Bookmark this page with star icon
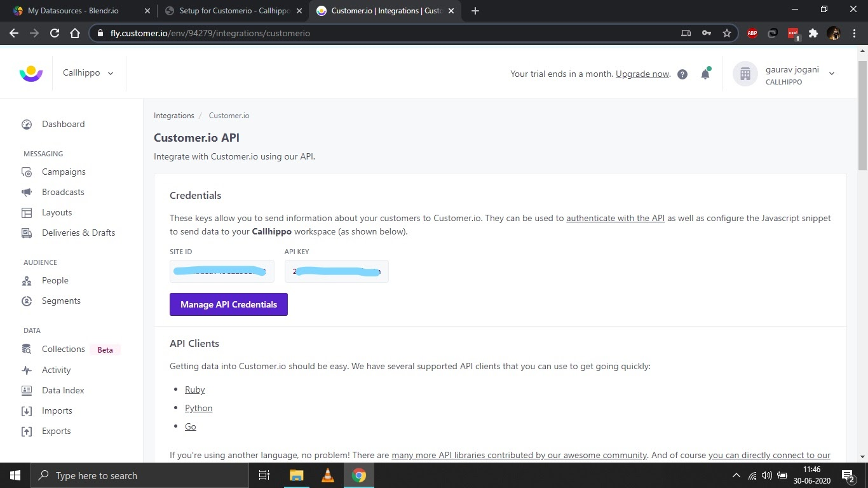Image resolution: width=868 pixels, height=488 pixels. 727,33
